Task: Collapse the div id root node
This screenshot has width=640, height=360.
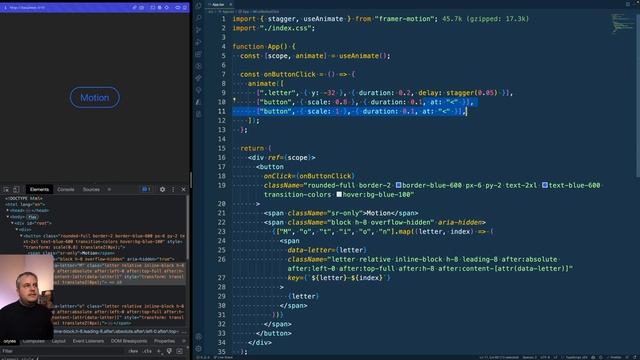Action: click(12, 223)
